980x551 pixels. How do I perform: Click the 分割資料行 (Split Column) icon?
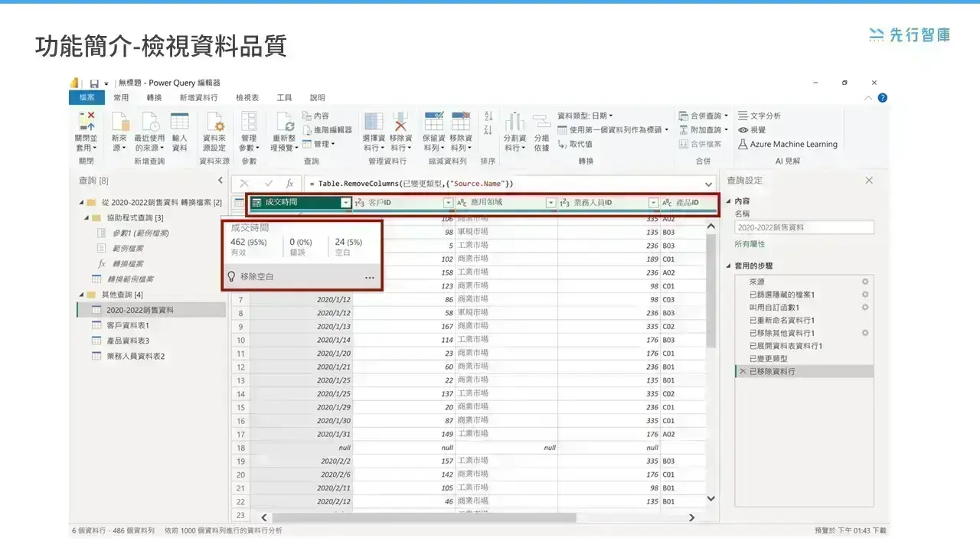[x=514, y=122]
